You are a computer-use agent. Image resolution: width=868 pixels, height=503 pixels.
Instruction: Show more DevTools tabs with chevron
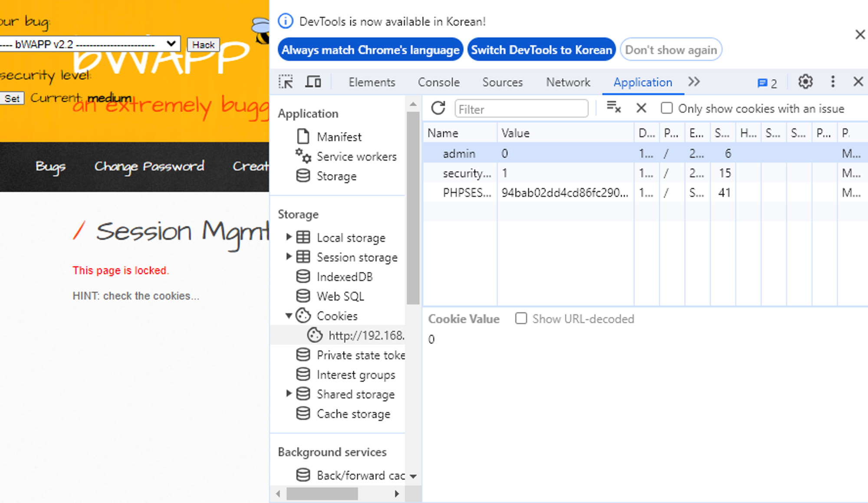(694, 82)
